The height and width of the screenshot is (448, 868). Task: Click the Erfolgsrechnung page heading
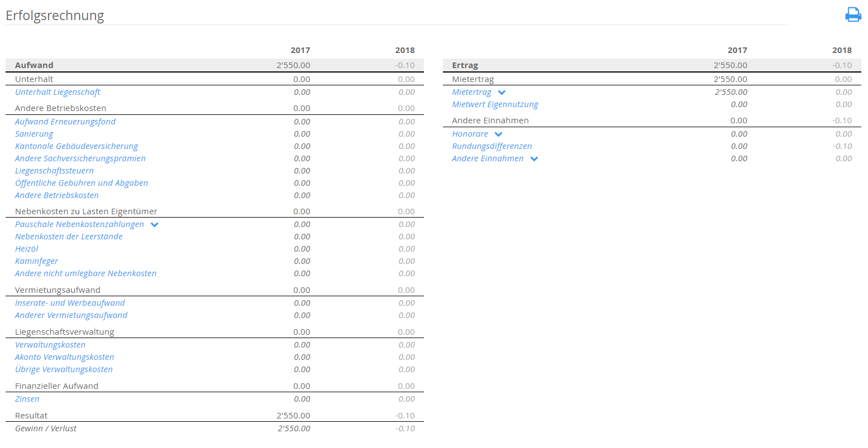coord(55,15)
